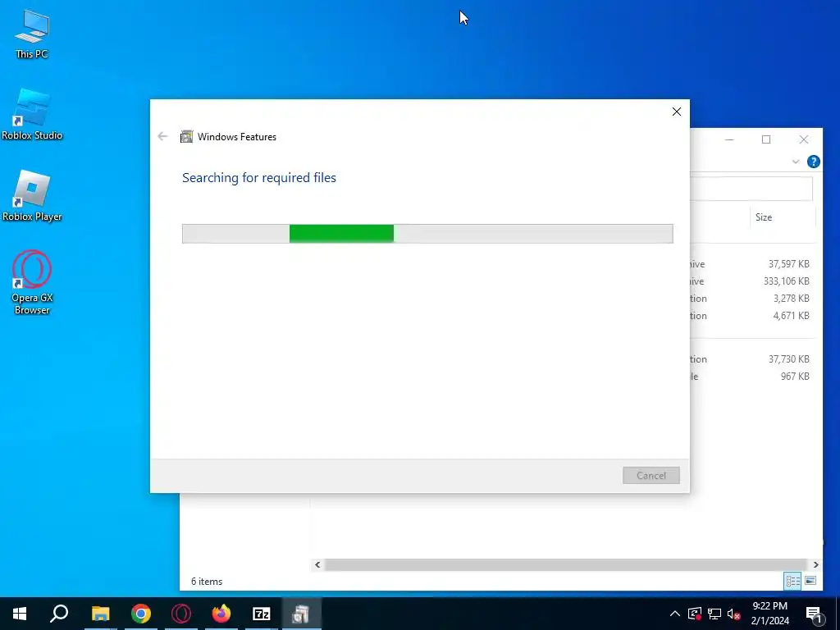Click the scroll left arrow in Explorer

tap(317, 564)
